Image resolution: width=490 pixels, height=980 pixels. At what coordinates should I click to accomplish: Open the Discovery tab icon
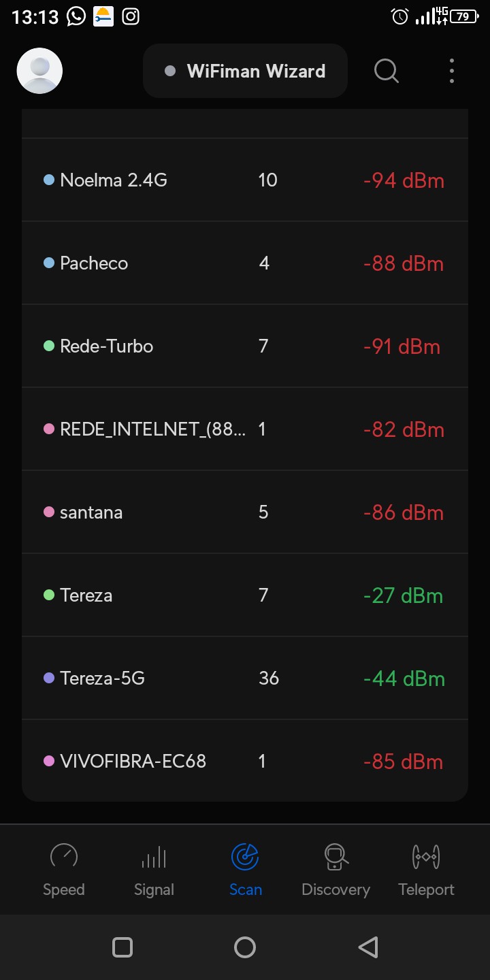pyautogui.click(x=336, y=857)
